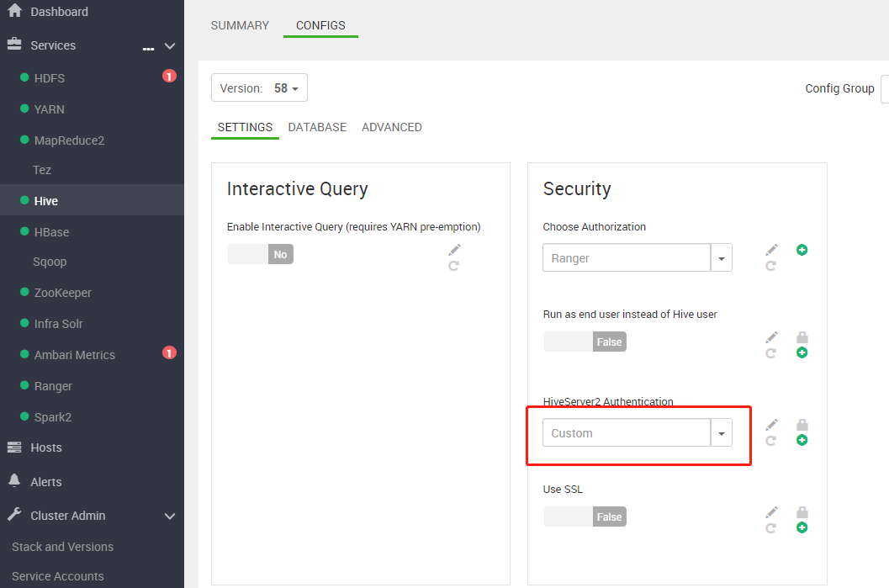Click the Cluster Admin wrench icon

tap(14, 514)
